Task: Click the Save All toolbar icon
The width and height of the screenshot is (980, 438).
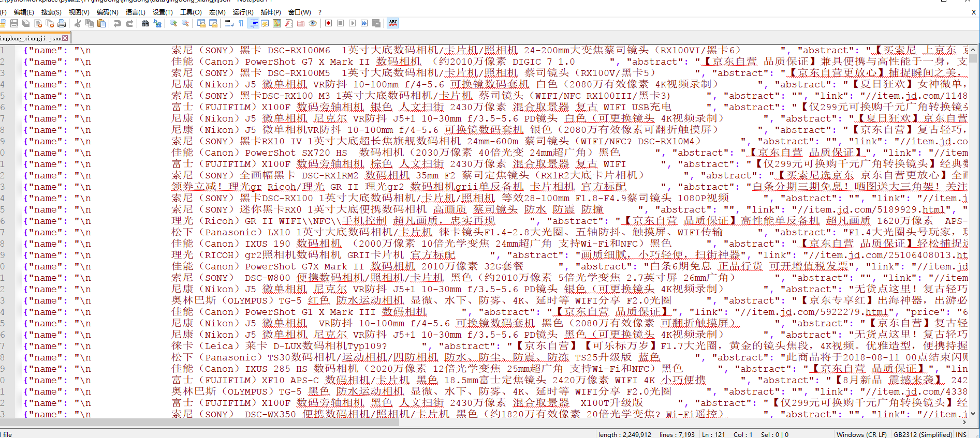Action: pyautogui.click(x=26, y=23)
